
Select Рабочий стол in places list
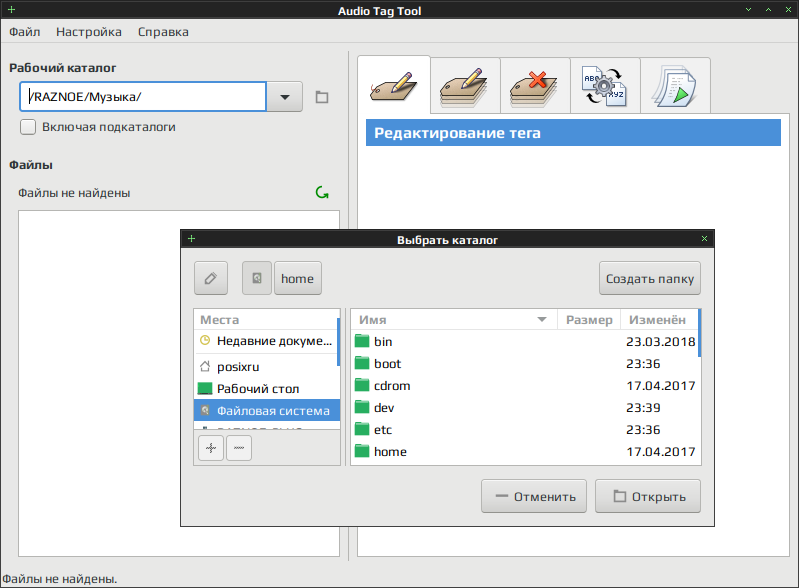265,389
